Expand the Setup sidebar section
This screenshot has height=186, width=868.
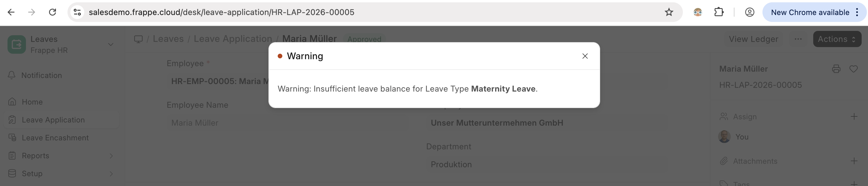[111, 174]
